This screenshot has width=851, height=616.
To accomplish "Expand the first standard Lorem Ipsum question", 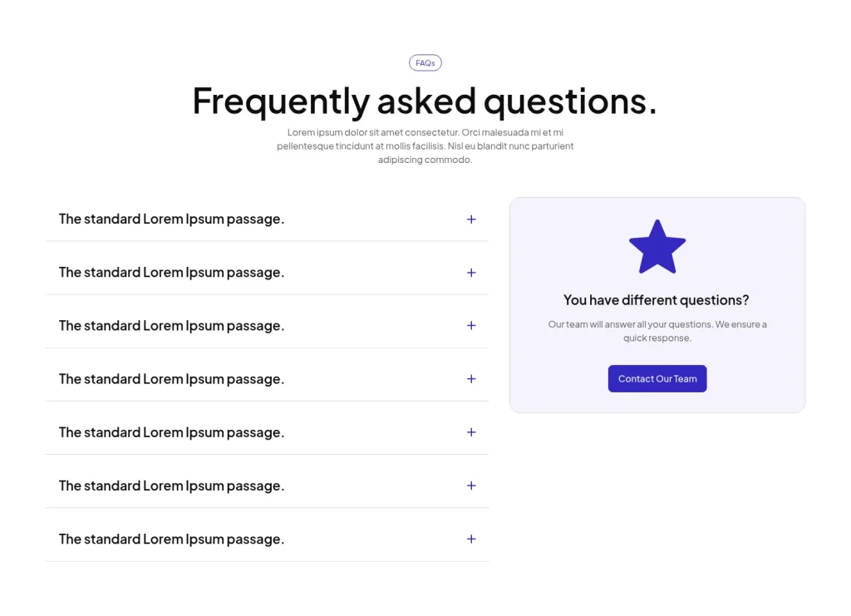I will 171,219.
